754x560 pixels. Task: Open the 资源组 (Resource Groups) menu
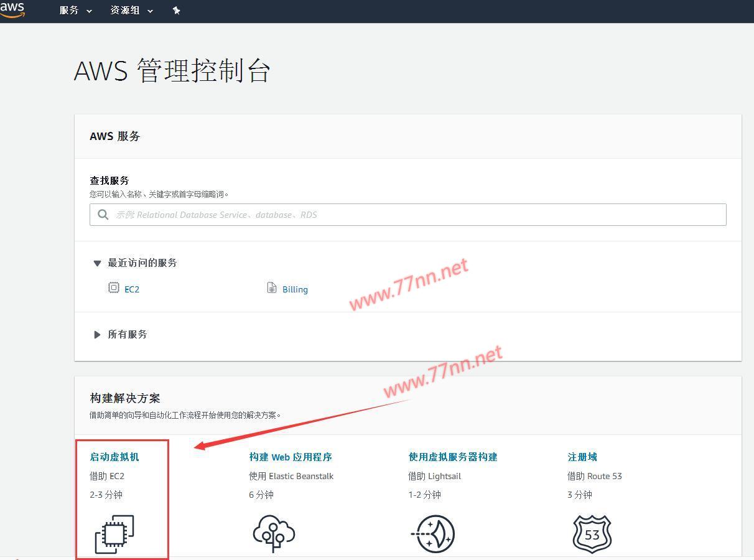point(131,11)
